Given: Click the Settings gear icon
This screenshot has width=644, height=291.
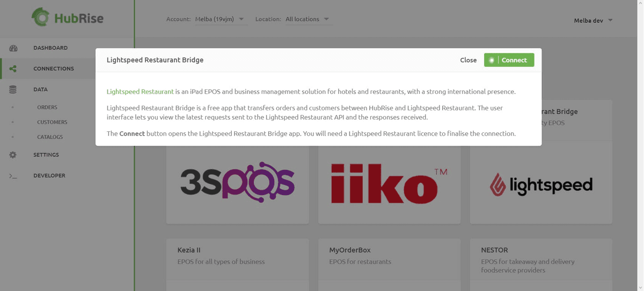Looking at the screenshot, I should pyautogui.click(x=13, y=155).
